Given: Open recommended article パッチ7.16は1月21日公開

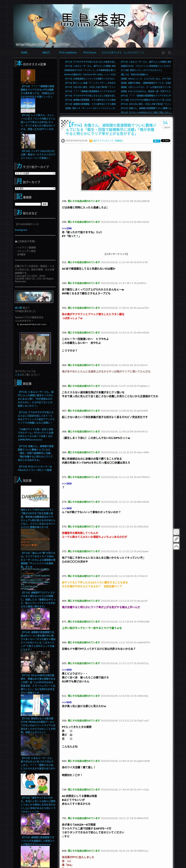Looking at the screenshot, I should click(x=38, y=155).
